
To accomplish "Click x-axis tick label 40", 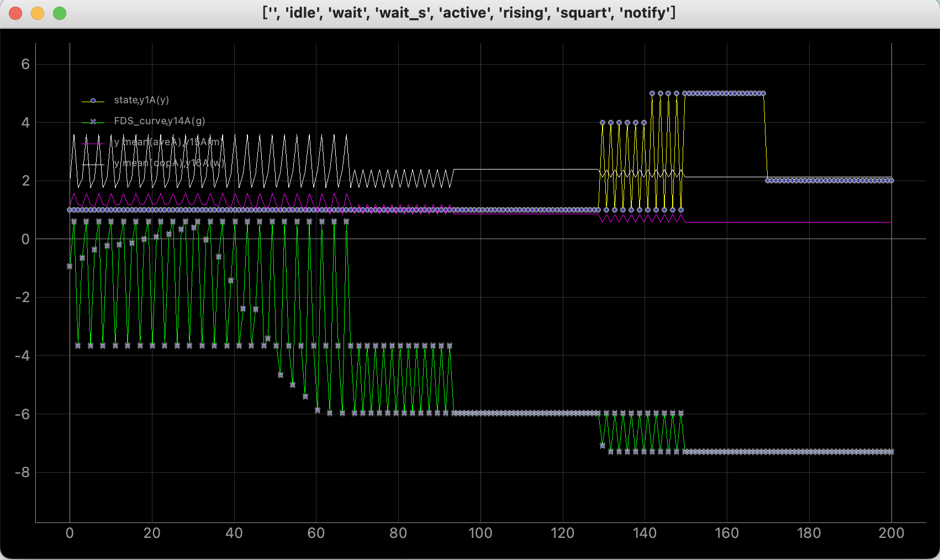I will [234, 533].
